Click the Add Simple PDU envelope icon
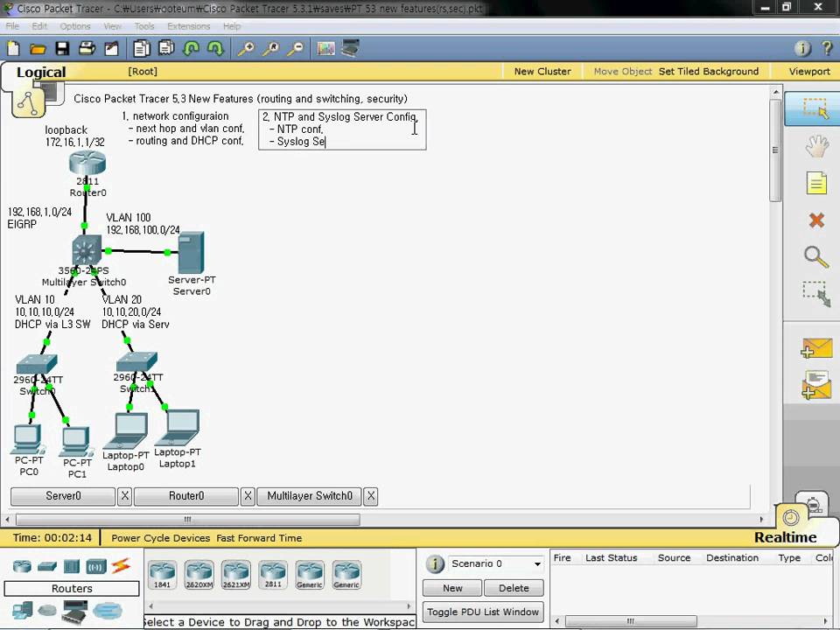 816,347
